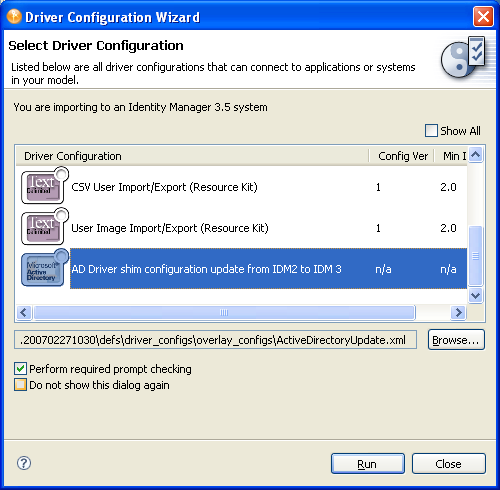Screen dimensions: 500x490
Task: Open the help question mark icon
Action: 24,463
